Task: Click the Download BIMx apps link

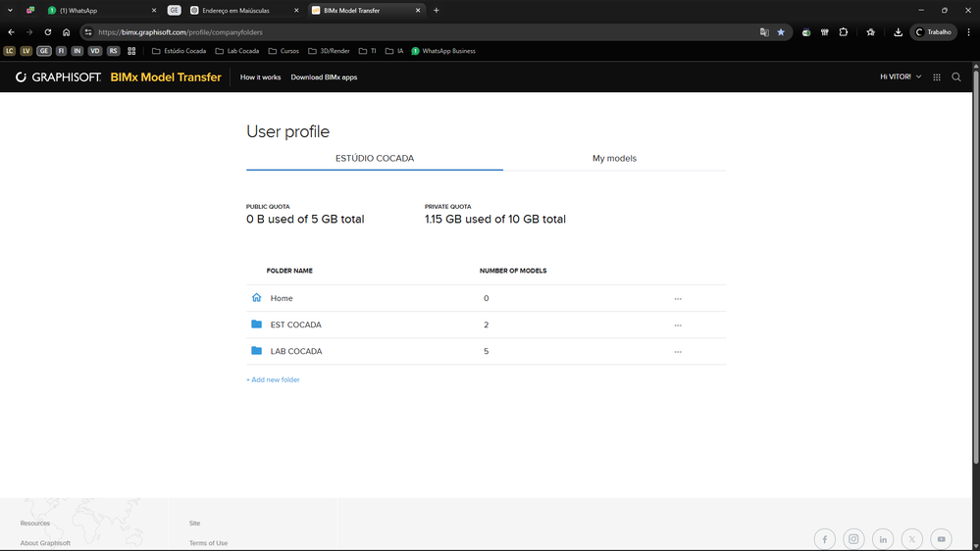Action: click(x=324, y=76)
